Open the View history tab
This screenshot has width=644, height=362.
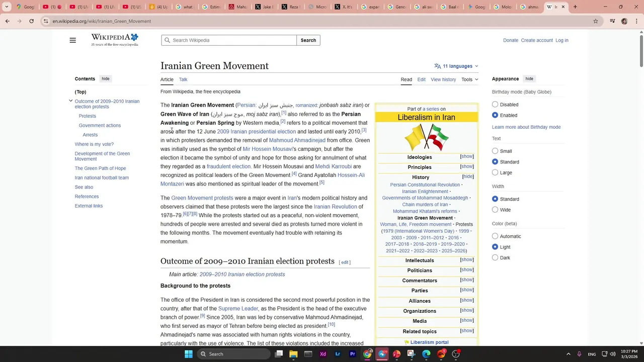click(x=443, y=79)
